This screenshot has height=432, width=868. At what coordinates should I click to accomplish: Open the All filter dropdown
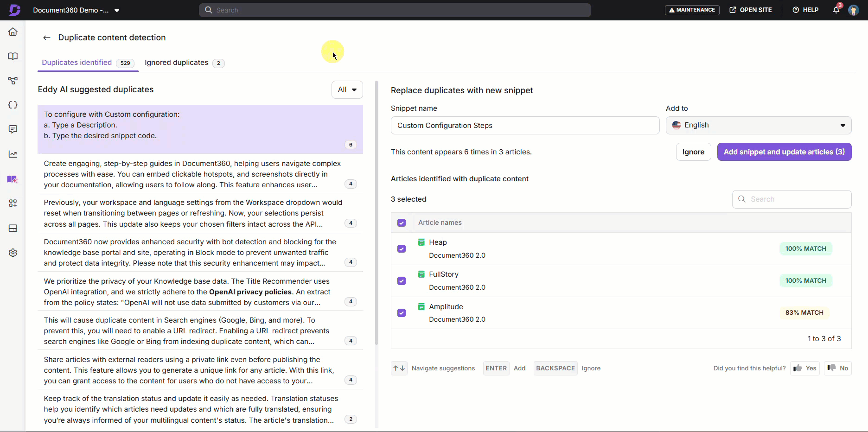tap(347, 90)
